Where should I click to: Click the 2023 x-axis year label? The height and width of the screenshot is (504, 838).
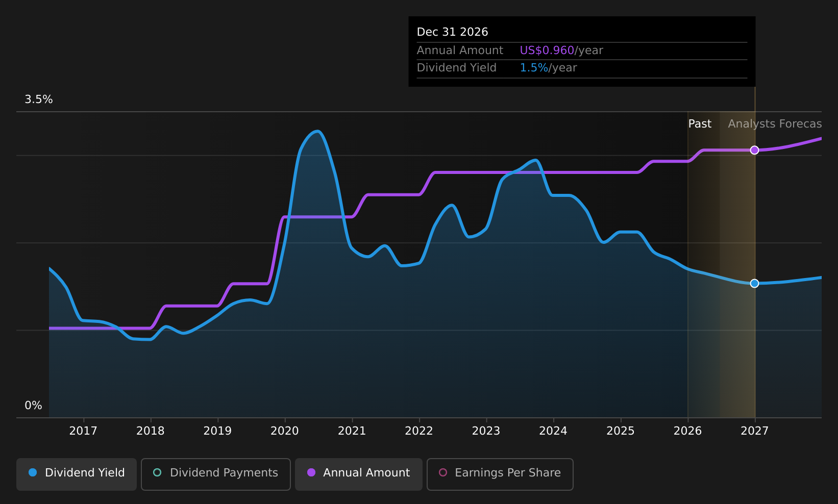486,431
